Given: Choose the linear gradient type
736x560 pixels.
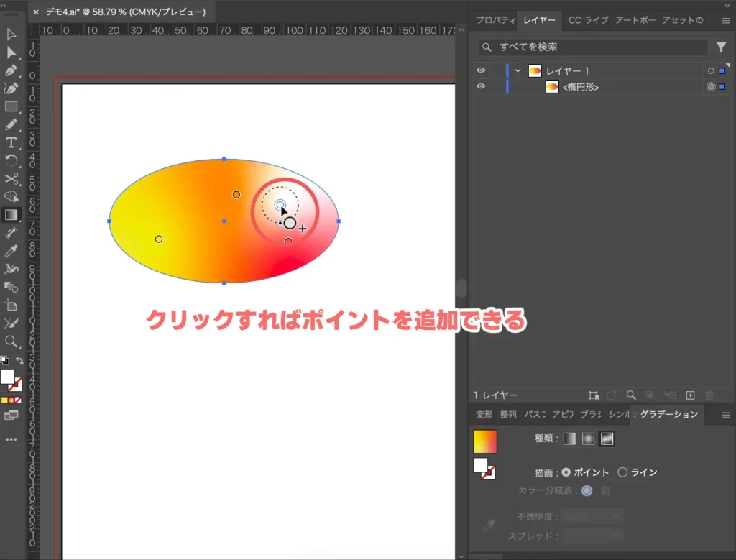Looking at the screenshot, I should pyautogui.click(x=569, y=439).
